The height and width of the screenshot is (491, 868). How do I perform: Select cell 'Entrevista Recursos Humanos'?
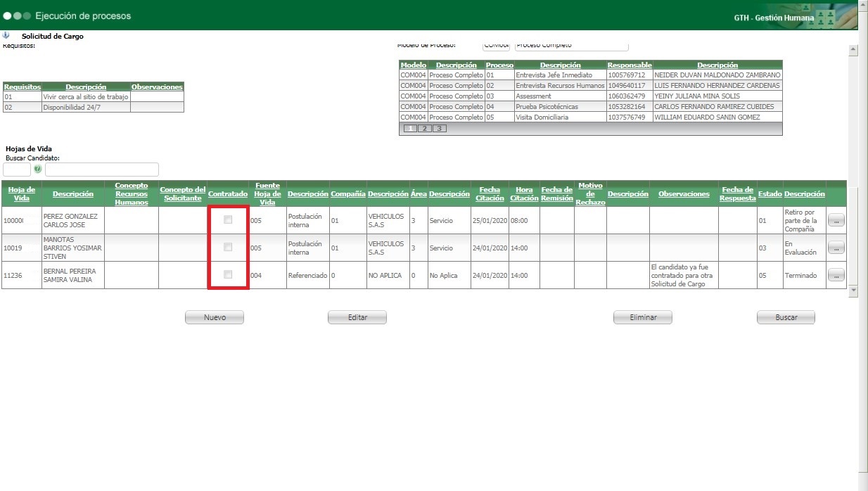click(560, 85)
